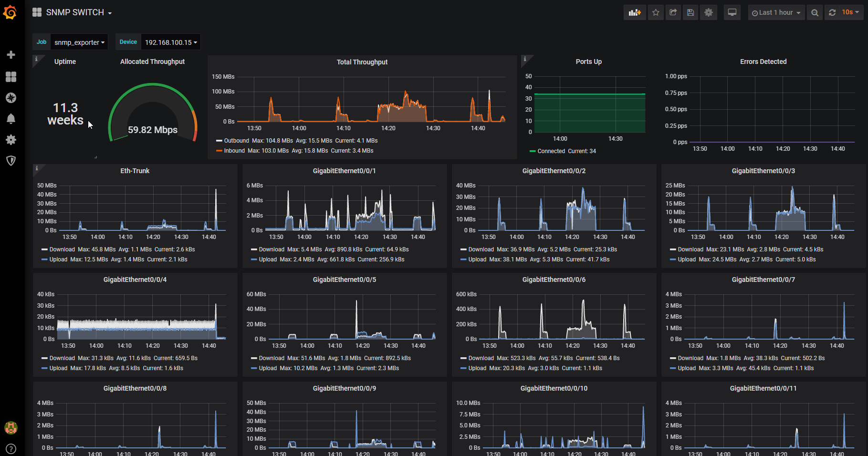Open the Device dropdown 192.168.100.15
This screenshot has height=456, width=868.
click(x=171, y=42)
